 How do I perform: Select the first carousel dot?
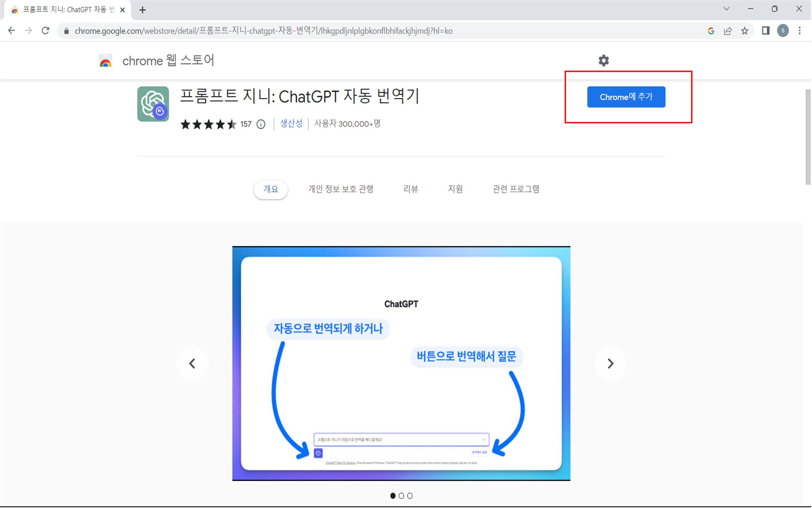[393, 496]
